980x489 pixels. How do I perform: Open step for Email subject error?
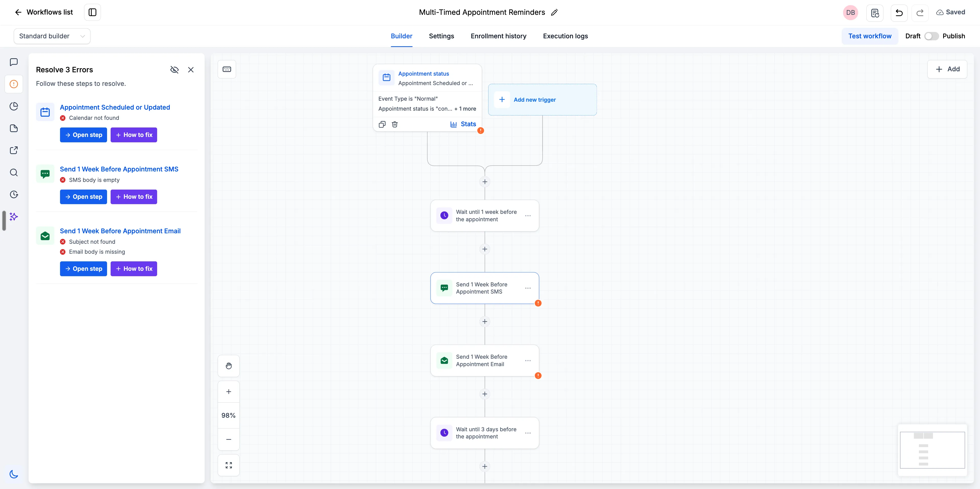coord(83,269)
